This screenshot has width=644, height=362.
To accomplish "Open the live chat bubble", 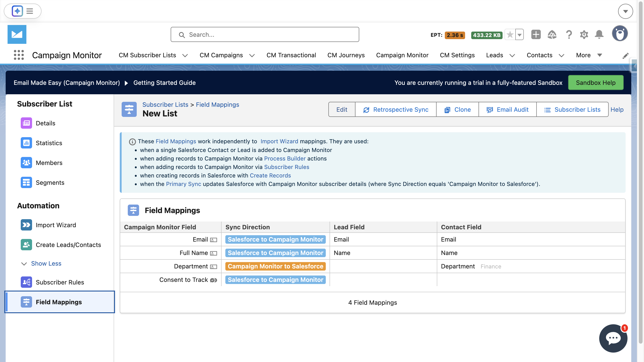I will (x=613, y=338).
